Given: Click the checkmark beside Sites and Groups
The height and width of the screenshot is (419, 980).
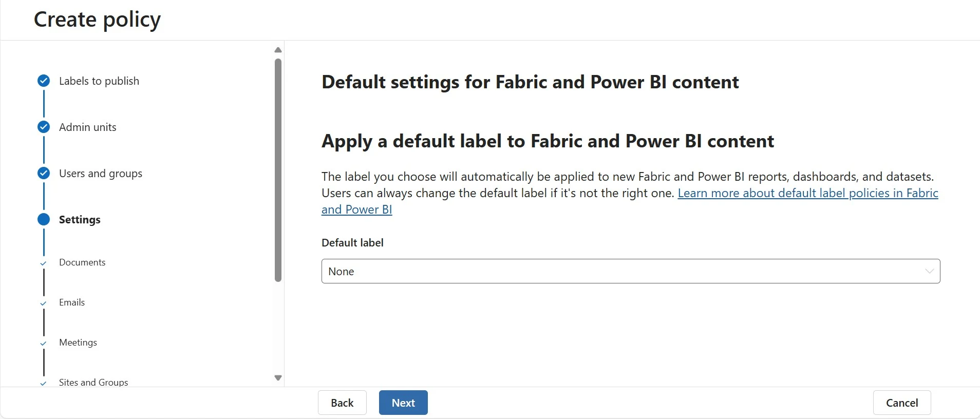Looking at the screenshot, I should pos(43,383).
